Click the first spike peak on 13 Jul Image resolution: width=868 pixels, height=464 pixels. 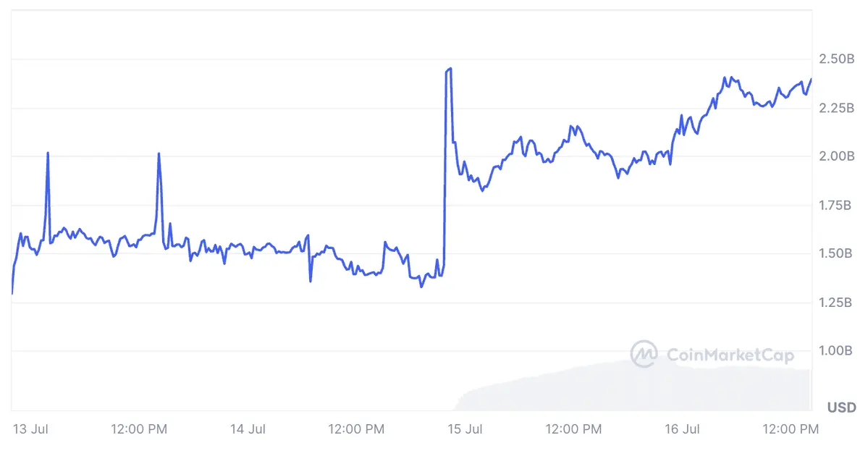[x=48, y=153]
